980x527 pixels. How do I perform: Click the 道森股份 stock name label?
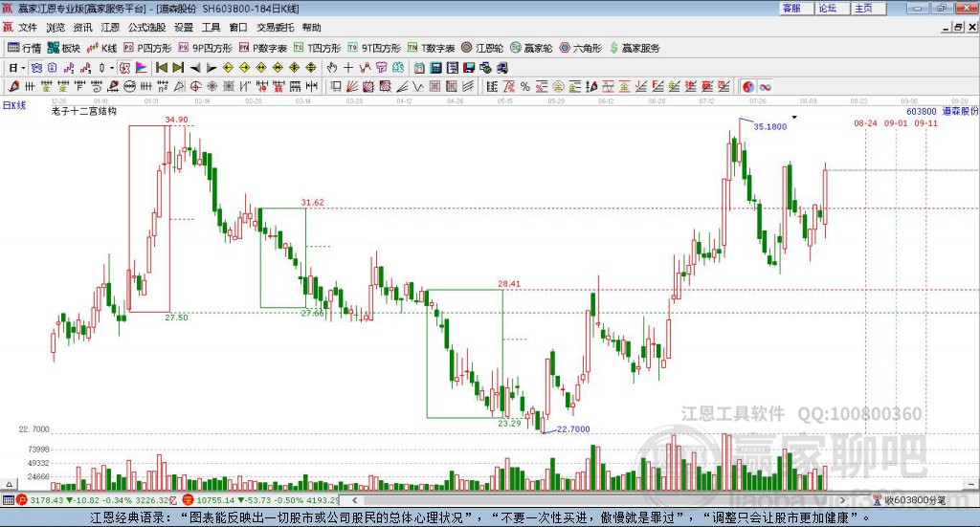pyautogui.click(x=960, y=111)
